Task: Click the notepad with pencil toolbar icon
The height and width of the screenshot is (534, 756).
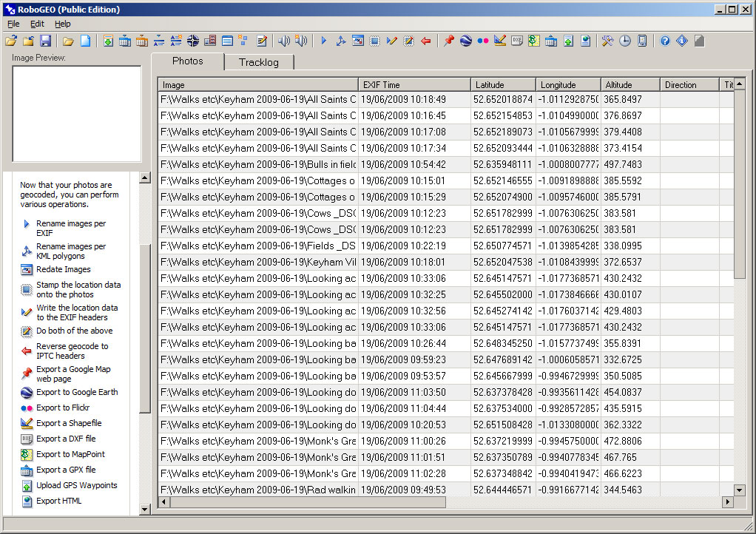Action: tap(262, 41)
